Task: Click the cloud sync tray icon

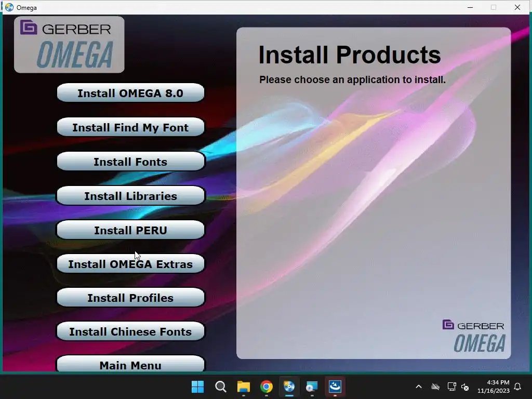Action: point(435,387)
